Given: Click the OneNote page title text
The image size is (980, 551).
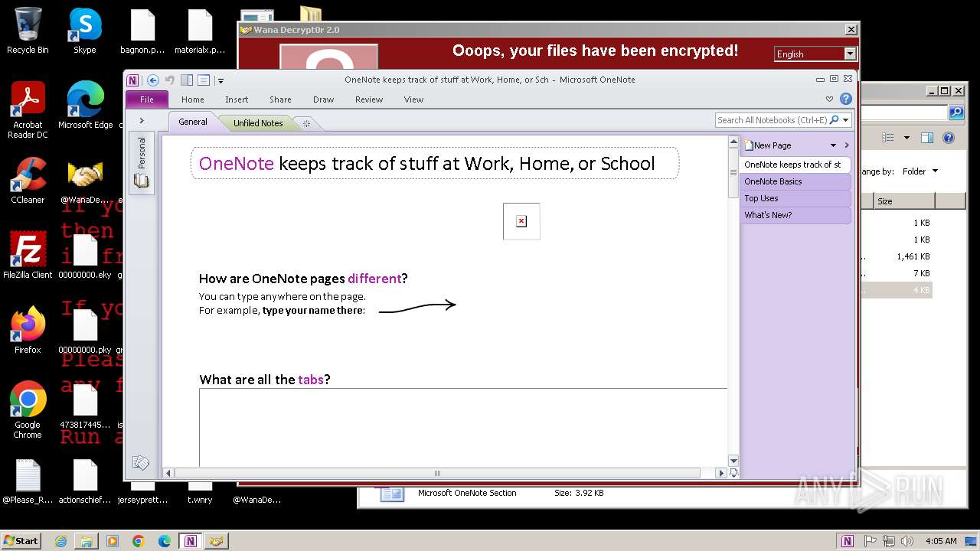Looking at the screenshot, I should (x=426, y=164).
